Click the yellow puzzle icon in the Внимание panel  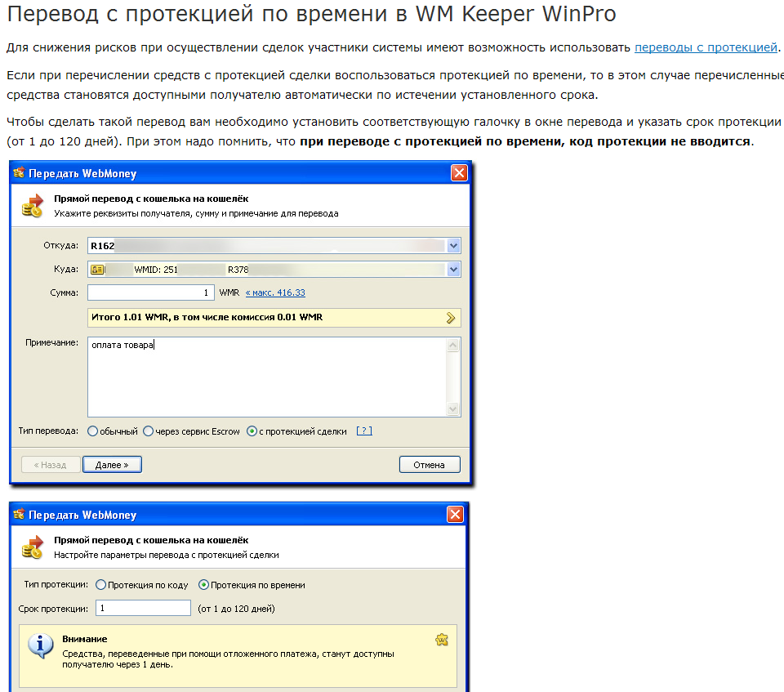pyautogui.click(x=442, y=640)
